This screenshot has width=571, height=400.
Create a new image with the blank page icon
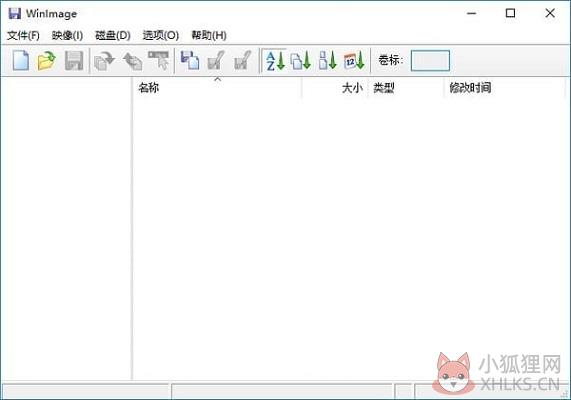[21, 60]
